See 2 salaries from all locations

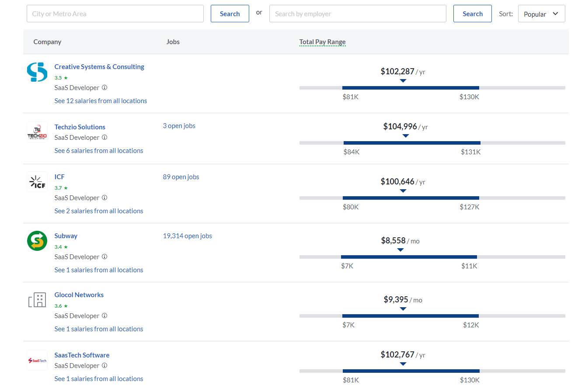pyautogui.click(x=99, y=211)
